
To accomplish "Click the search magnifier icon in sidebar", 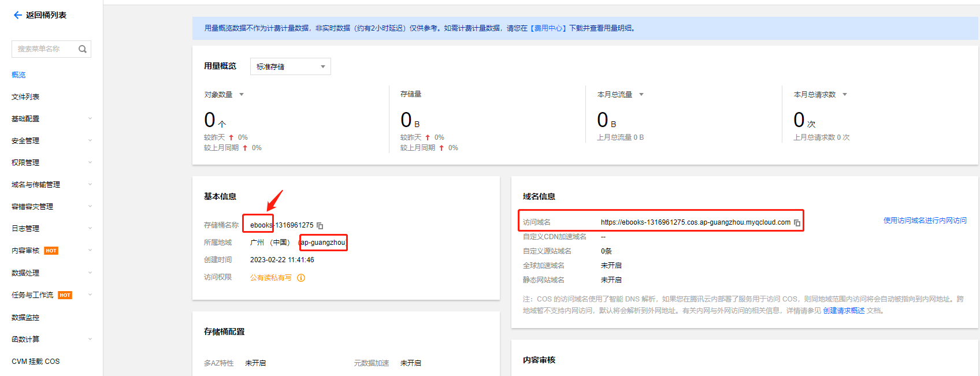I will coord(83,49).
